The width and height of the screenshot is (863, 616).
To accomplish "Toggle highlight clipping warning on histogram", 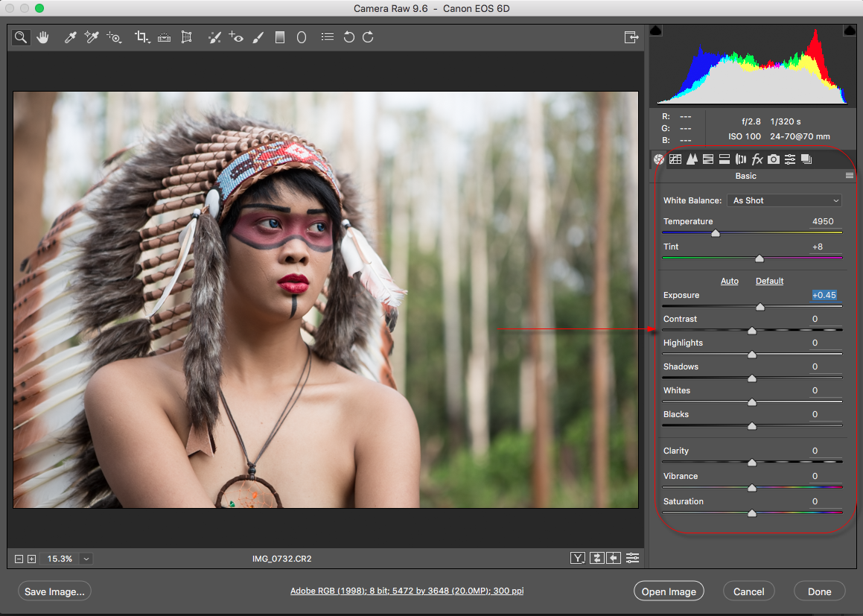I will [848, 30].
